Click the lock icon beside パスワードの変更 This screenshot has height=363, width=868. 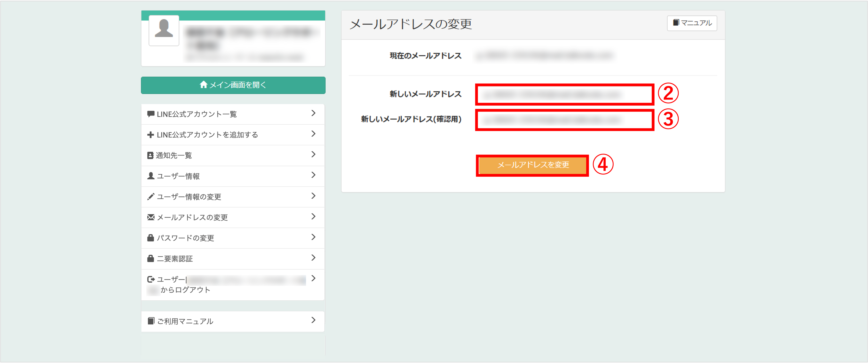click(151, 238)
